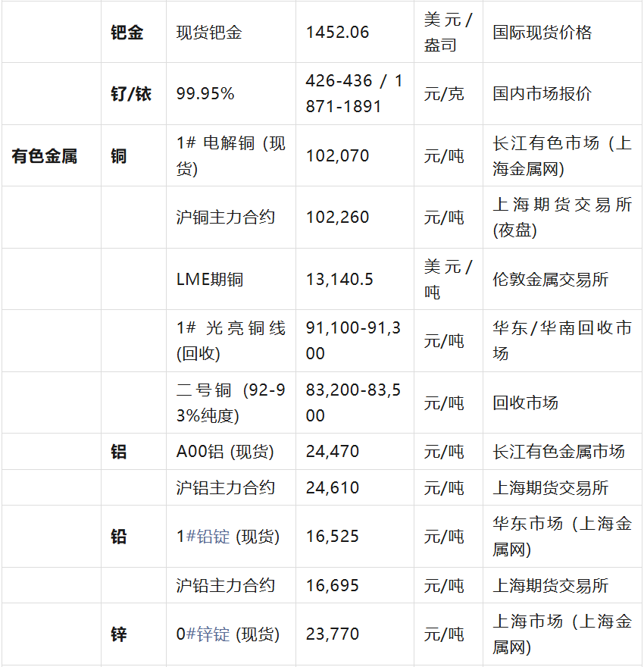Click the A00铝 (现货) cell
Screen dimensions: 644x667
(x=225, y=452)
